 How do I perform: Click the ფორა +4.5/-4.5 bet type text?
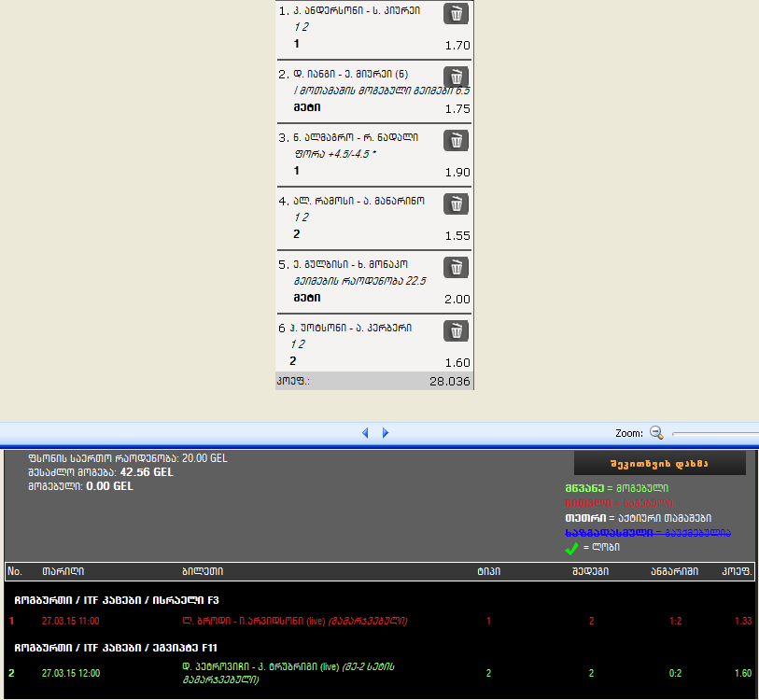pos(335,154)
